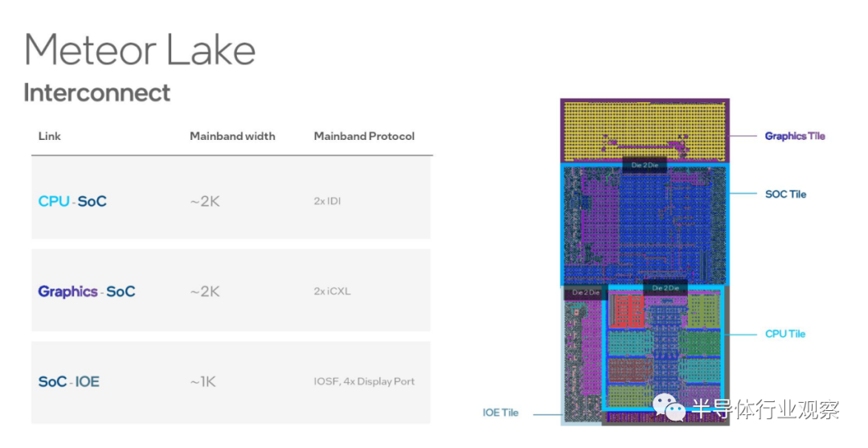The width and height of the screenshot is (868, 448).
Task: Click the "2x iCXL" protocol cell
Action: coord(332,291)
